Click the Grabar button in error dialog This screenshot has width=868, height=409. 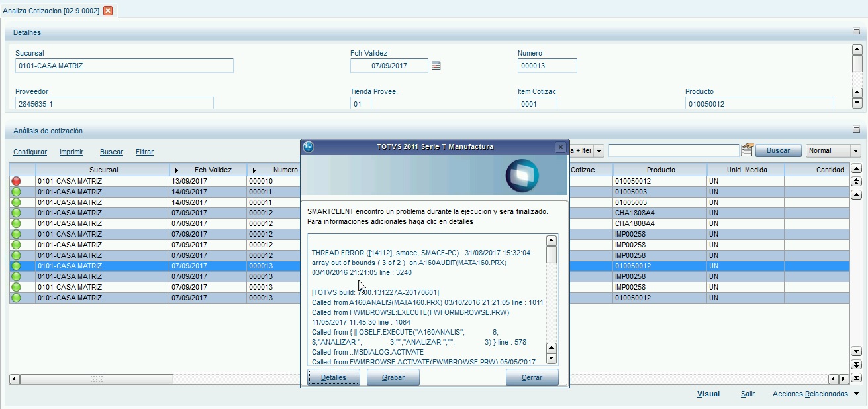pos(394,377)
